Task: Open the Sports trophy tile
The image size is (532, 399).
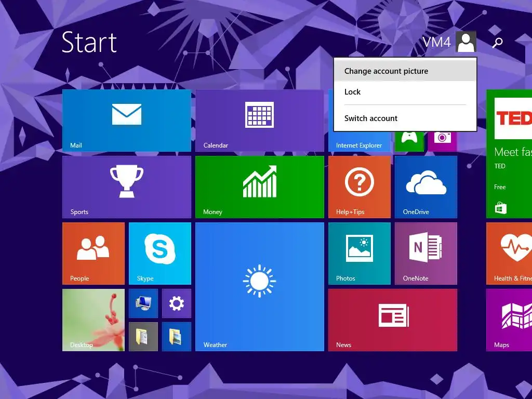Action: point(127,187)
